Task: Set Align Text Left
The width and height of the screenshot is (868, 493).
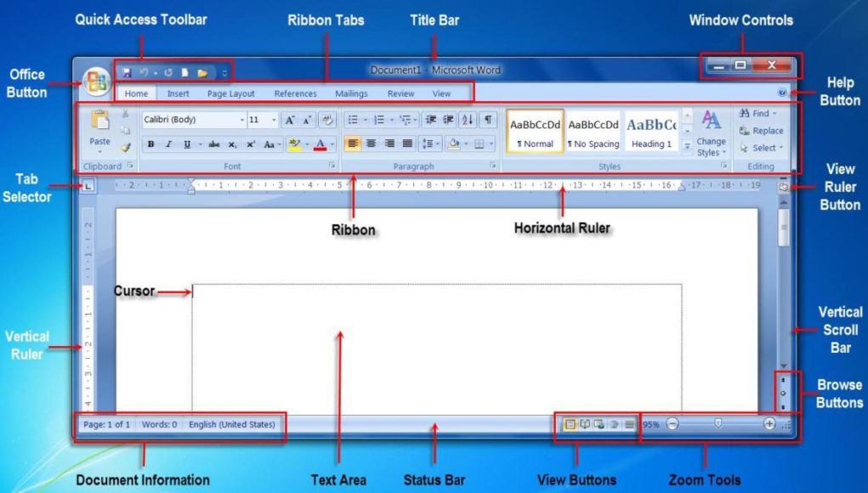Action: (353, 144)
